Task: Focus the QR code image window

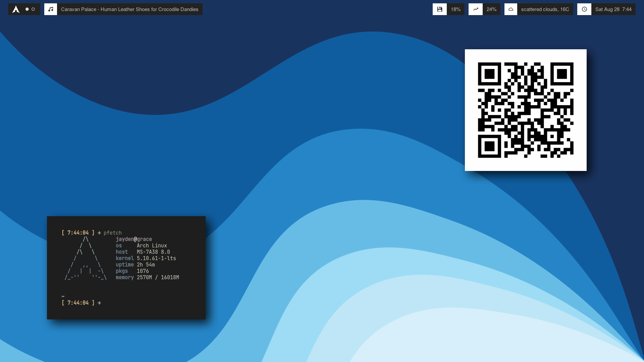Action: point(525,110)
